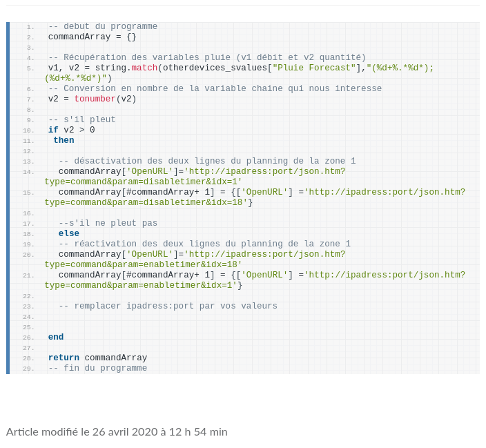Click the 'return' keyword
486x448 pixels.
point(64,358)
